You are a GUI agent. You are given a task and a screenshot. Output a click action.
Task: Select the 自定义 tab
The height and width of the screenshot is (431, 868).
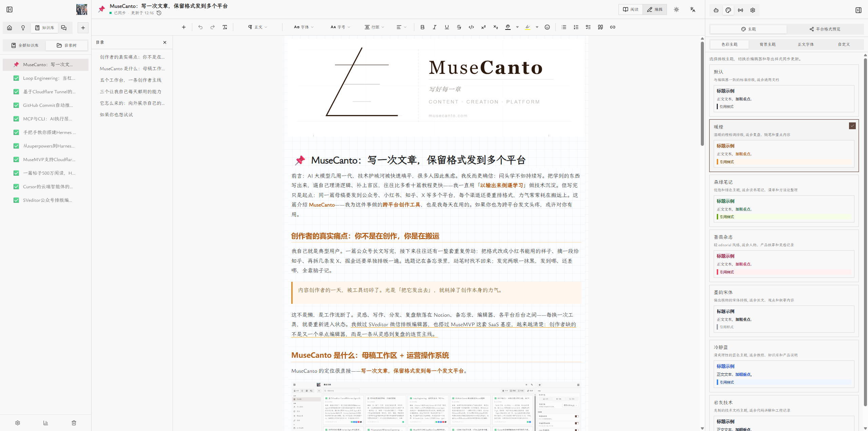click(844, 44)
